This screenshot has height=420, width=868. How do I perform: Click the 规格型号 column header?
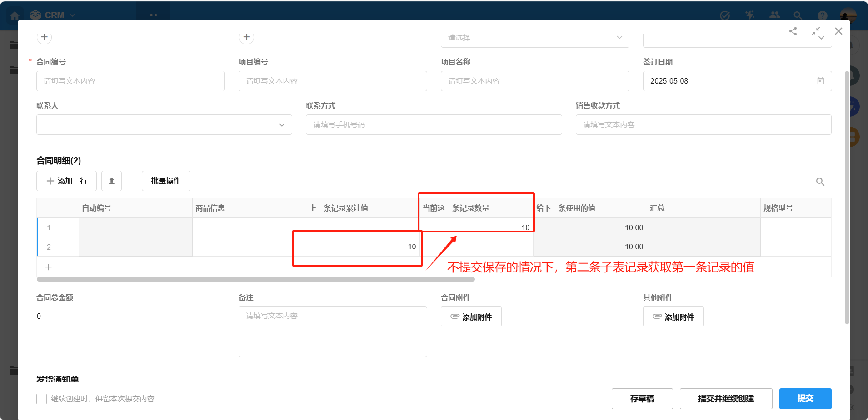(796, 208)
